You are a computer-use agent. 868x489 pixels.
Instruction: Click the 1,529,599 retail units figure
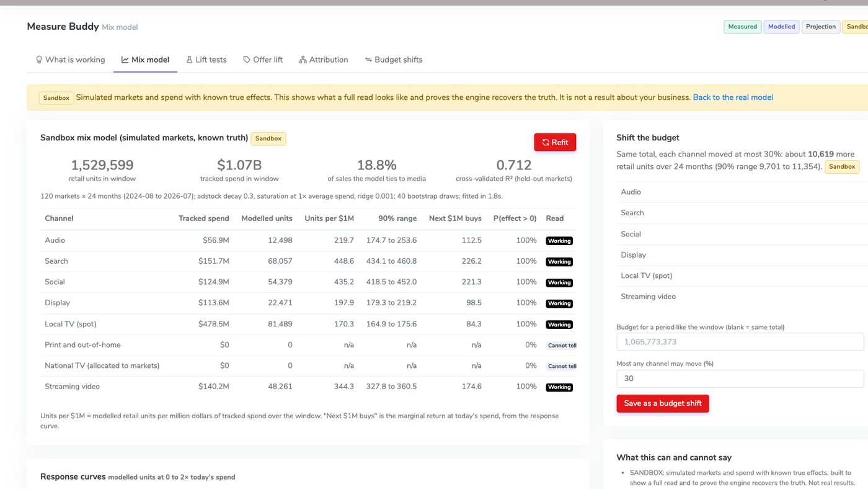tap(102, 165)
